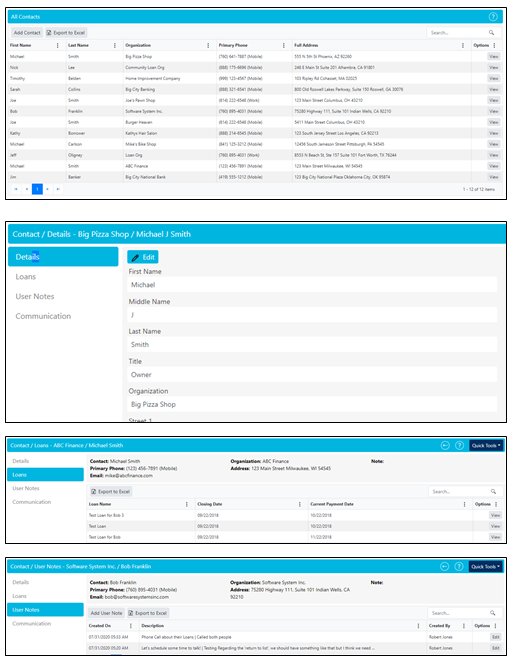
Task: Open Created On column menu
Action: [x=131, y=626]
